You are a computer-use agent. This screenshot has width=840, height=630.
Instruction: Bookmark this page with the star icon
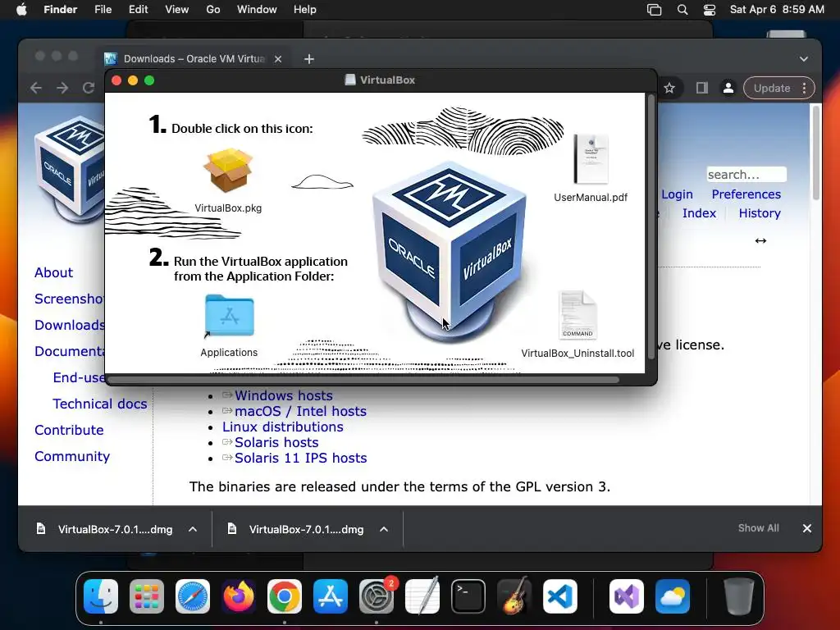(x=669, y=88)
